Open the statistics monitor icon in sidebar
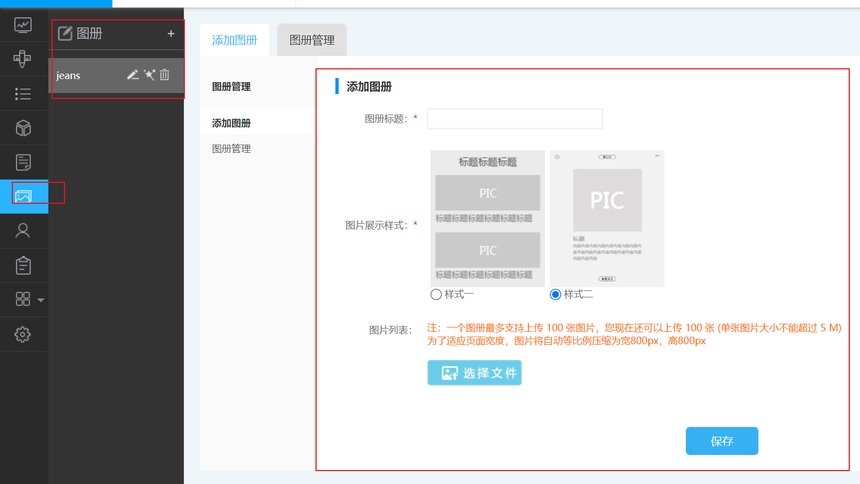Image resolution: width=860 pixels, height=484 pixels. coord(23,25)
